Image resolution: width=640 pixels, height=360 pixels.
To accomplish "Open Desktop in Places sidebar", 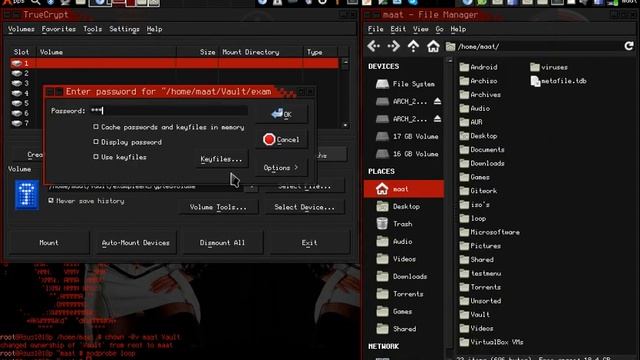I will [x=398, y=207].
